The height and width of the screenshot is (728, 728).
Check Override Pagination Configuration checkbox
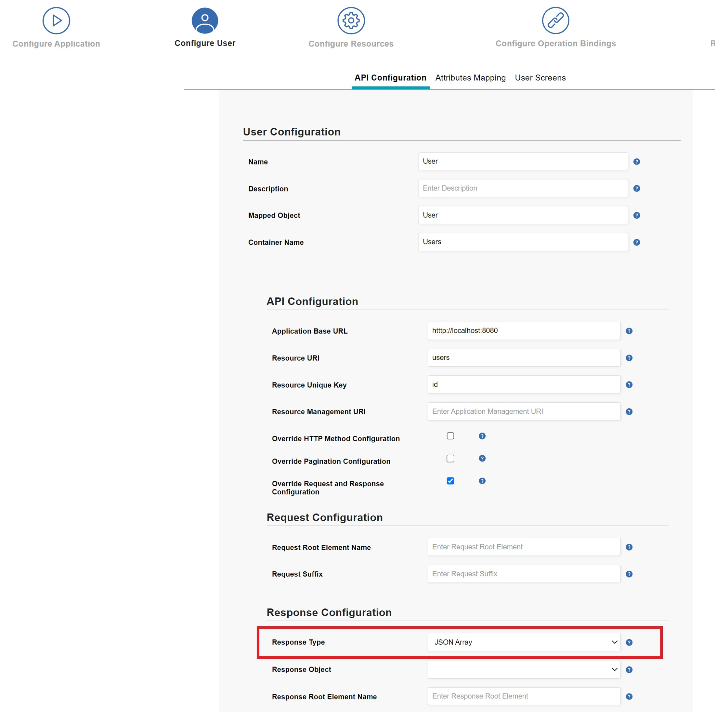pyautogui.click(x=450, y=459)
